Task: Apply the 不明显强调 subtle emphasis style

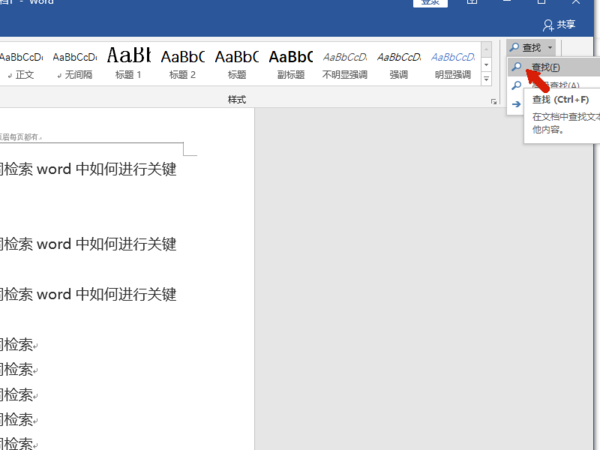Action: [345, 65]
